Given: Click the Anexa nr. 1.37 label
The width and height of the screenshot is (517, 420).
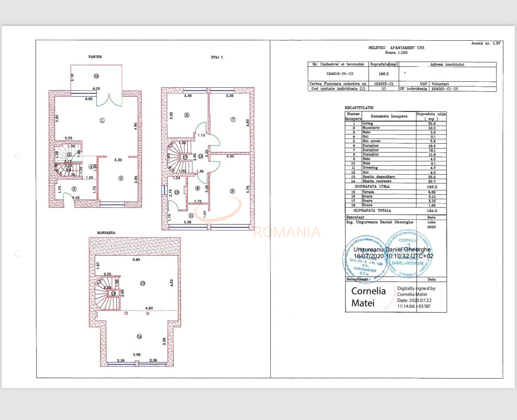Looking at the screenshot, I should click(x=486, y=43).
